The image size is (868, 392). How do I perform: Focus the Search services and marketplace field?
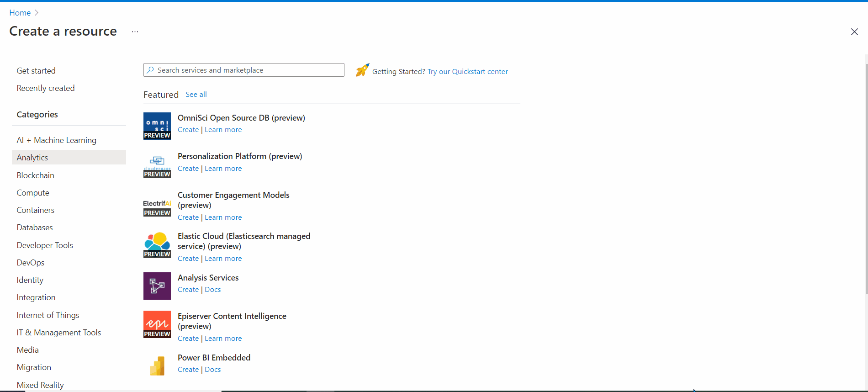pyautogui.click(x=244, y=70)
